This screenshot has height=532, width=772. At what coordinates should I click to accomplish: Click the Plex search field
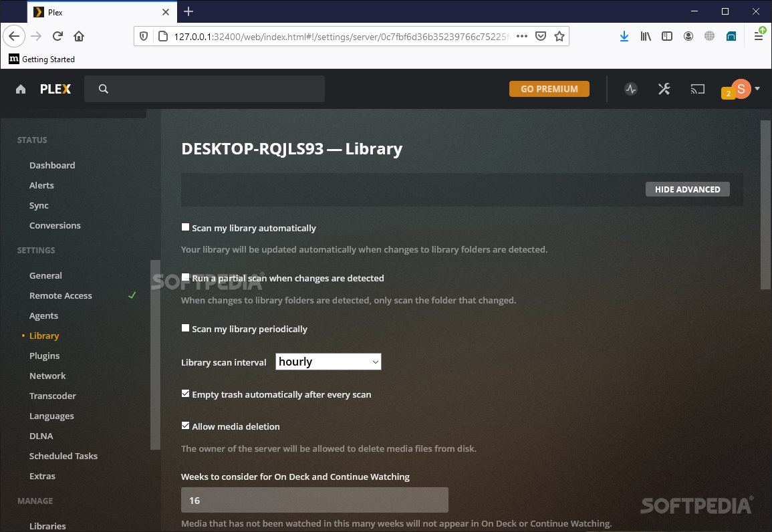[205, 89]
